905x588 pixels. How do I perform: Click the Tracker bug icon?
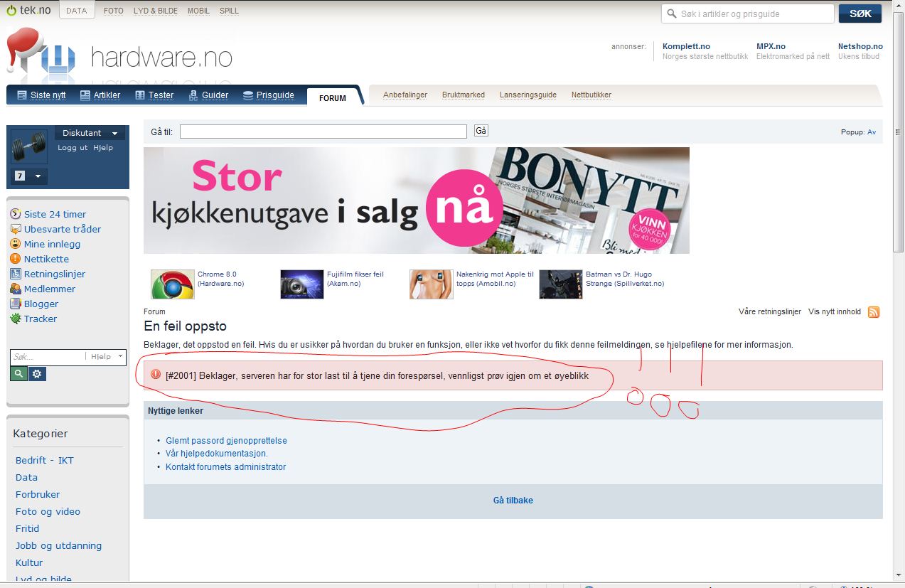pyautogui.click(x=16, y=319)
